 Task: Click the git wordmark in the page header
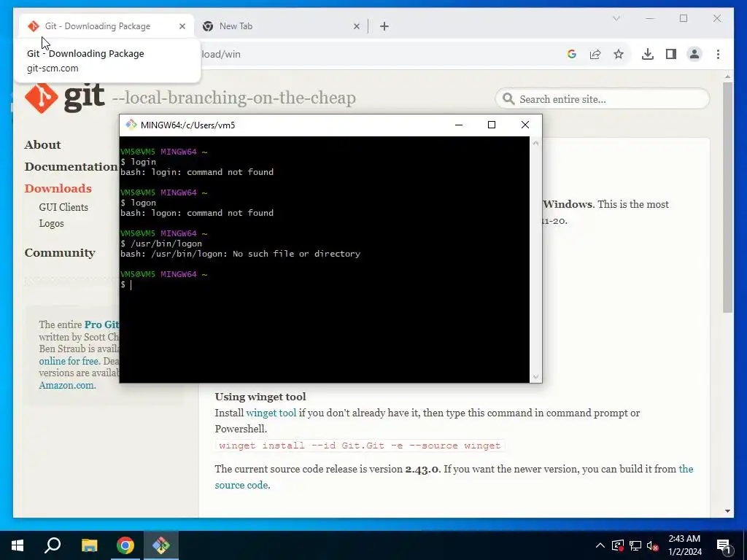84,97
